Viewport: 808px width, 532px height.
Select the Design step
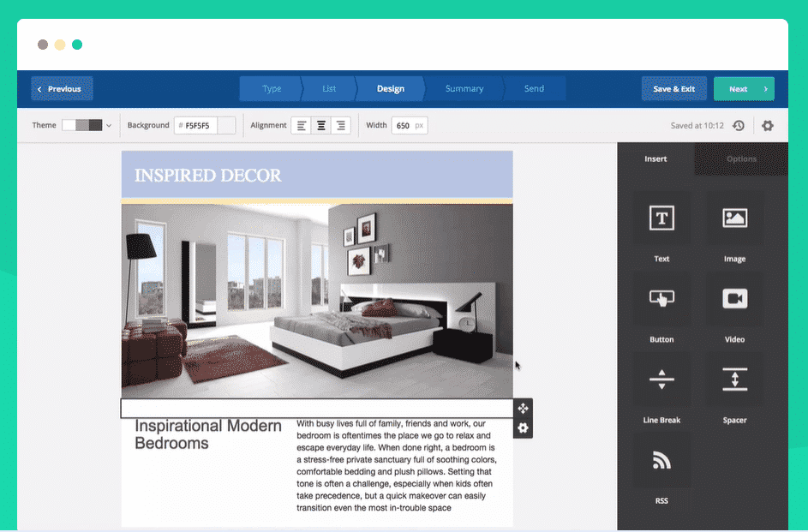coord(390,88)
